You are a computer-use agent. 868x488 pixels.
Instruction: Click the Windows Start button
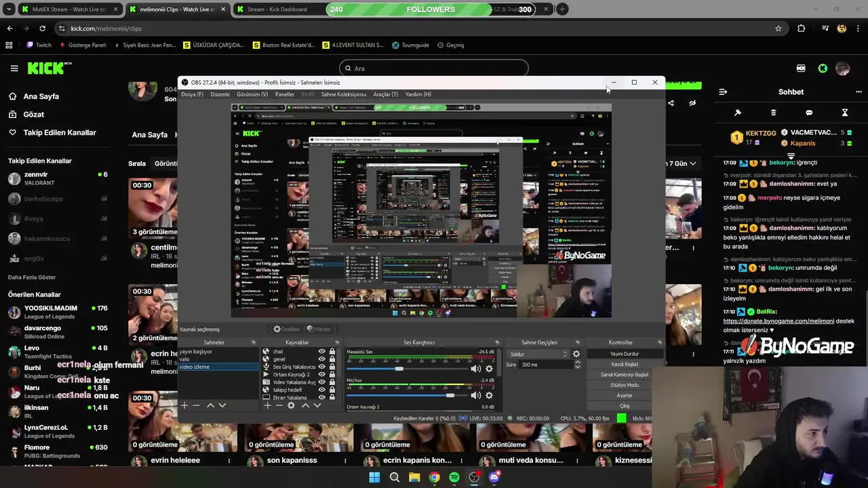click(x=374, y=477)
